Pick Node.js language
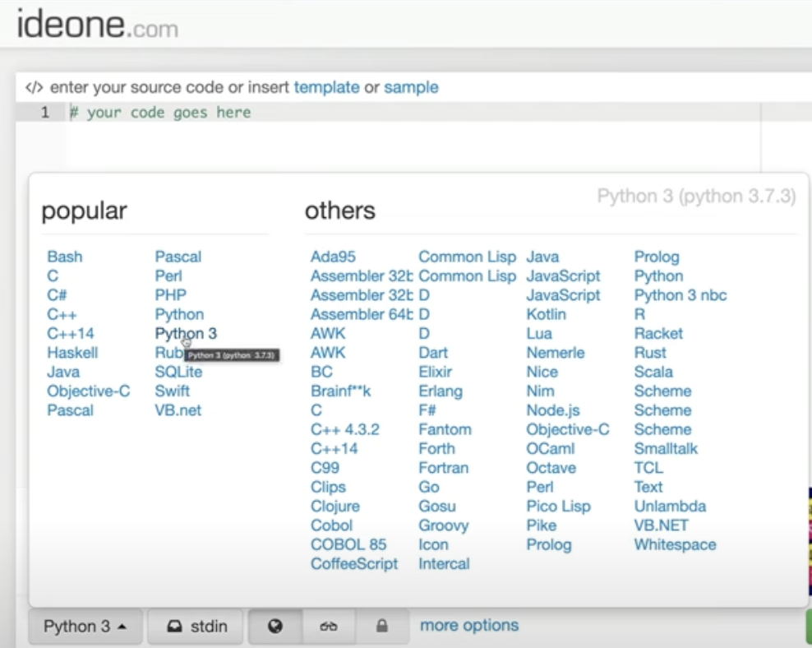 tap(552, 410)
